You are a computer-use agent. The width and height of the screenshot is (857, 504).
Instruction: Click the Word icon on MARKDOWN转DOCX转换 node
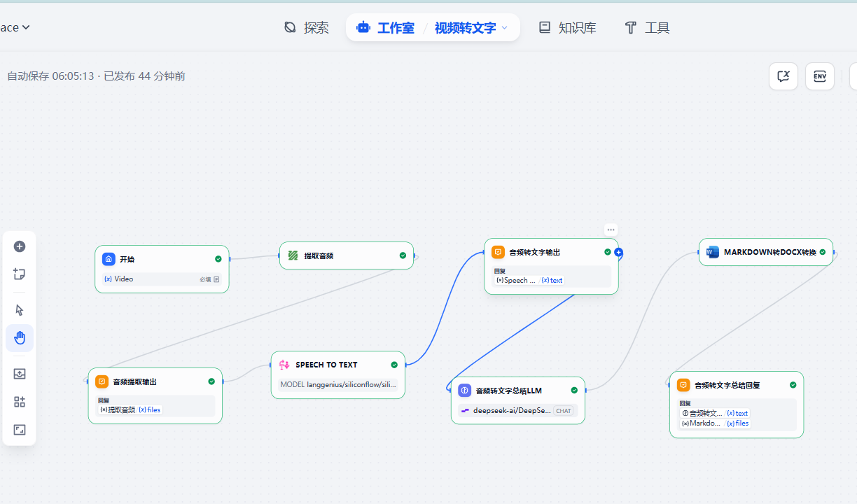coord(713,252)
